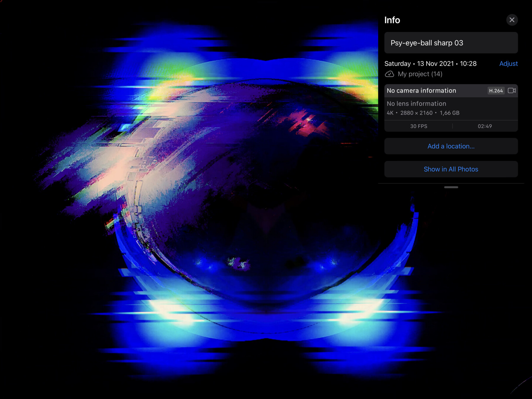Screen dimensions: 532x399
Task: Click the video camera icon beside H.264
Action: (x=512, y=91)
